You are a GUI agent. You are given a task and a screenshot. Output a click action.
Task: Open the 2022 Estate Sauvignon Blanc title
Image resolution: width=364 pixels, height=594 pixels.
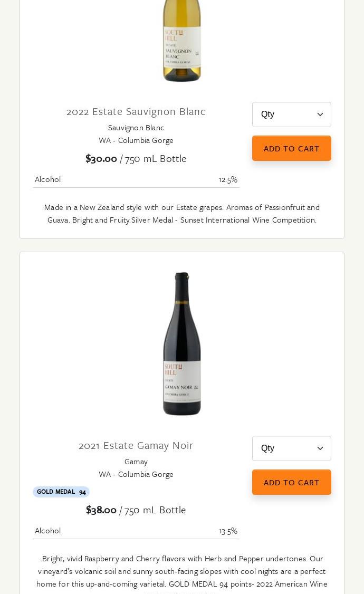pyautogui.click(x=136, y=111)
